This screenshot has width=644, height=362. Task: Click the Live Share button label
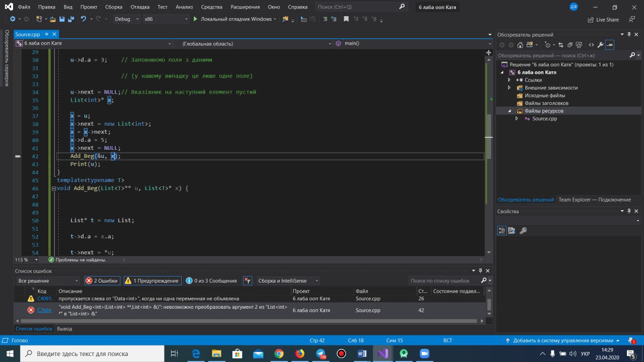(x=607, y=20)
